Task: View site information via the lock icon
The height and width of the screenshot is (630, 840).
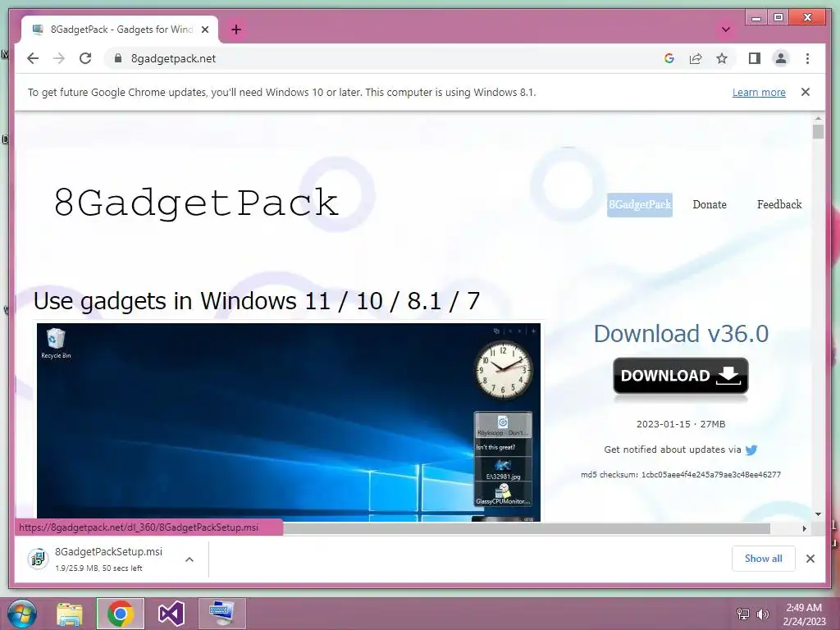Action: (118, 58)
